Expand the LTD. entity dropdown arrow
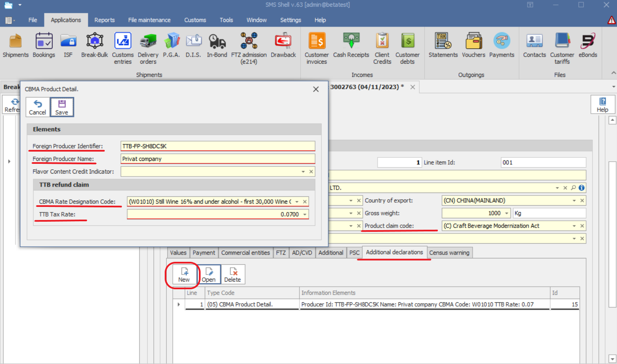Viewport: 617px width, 364px height. coord(557,188)
